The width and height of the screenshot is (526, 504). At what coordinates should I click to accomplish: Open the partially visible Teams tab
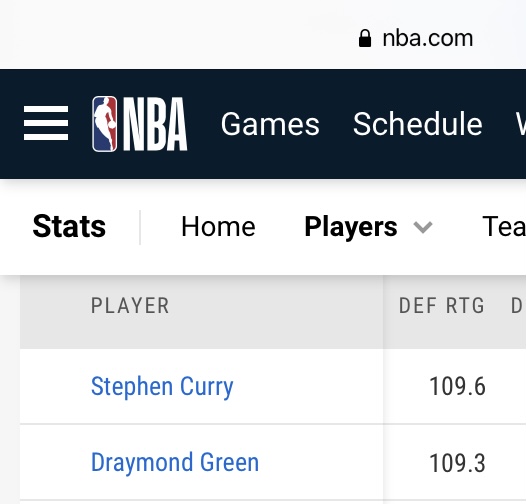pyautogui.click(x=504, y=226)
